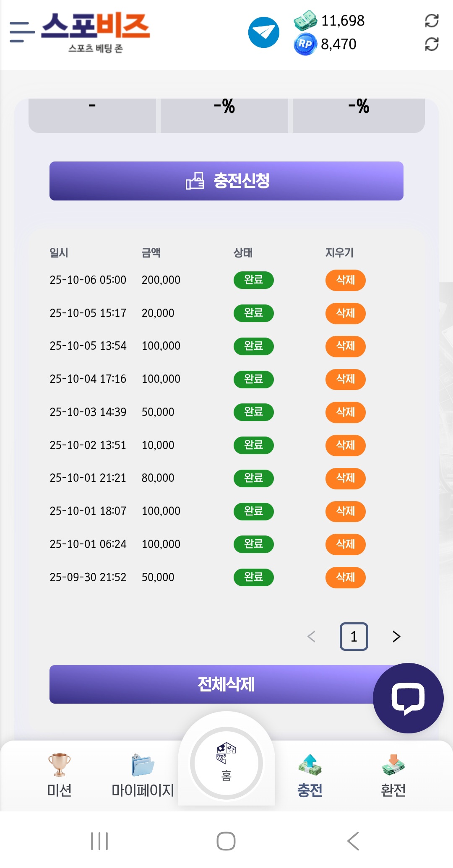Open the live chat bubble

tap(408, 698)
